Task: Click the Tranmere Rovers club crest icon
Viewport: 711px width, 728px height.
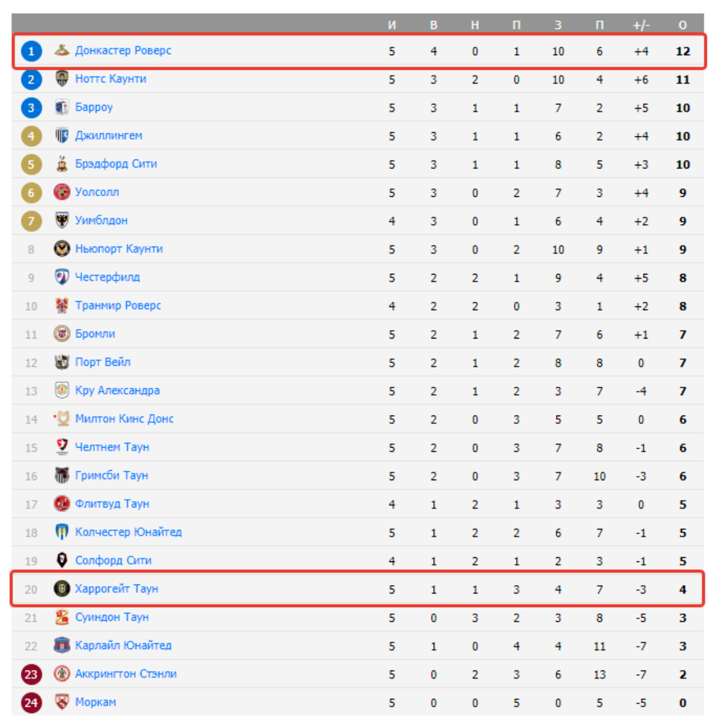Action: tap(62, 305)
